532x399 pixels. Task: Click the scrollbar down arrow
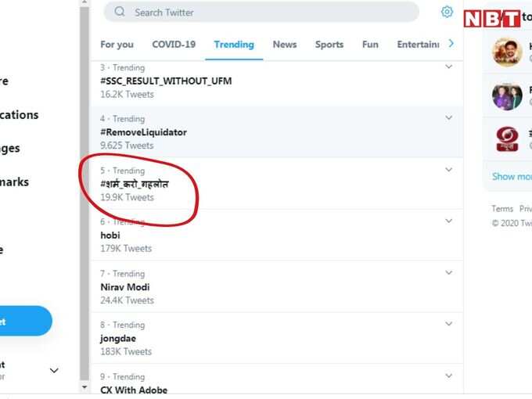[x=84, y=386]
